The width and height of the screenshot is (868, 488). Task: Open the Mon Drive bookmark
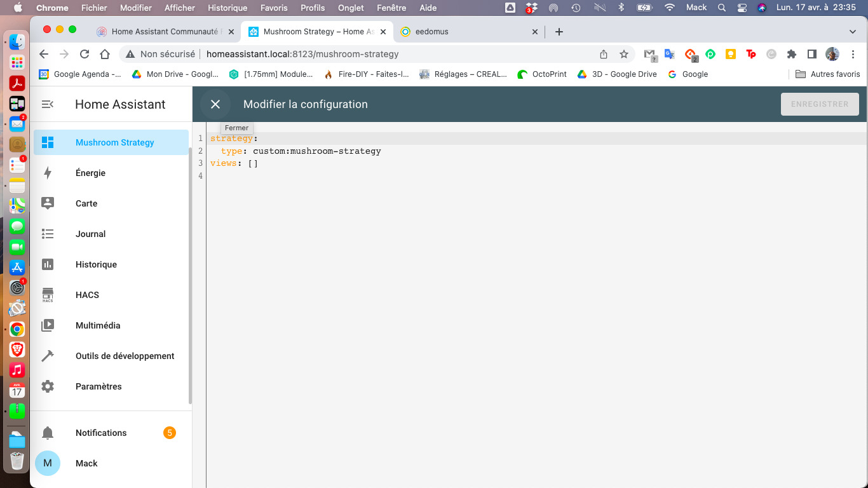[x=175, y=74]
